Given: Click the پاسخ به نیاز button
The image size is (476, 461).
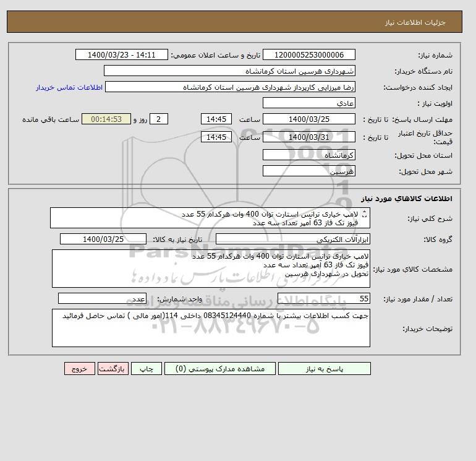Looking at the screenshot, I should tap(324, 368).
